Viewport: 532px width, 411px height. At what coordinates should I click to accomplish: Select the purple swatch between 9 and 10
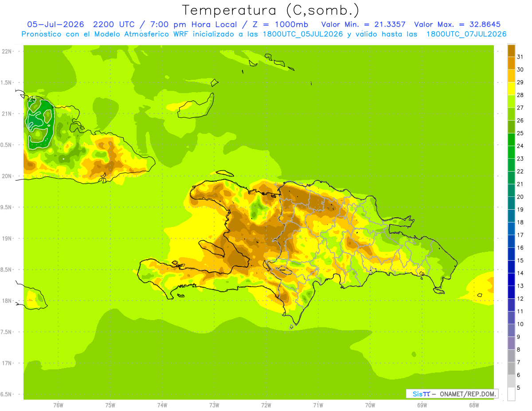[511, 330]
